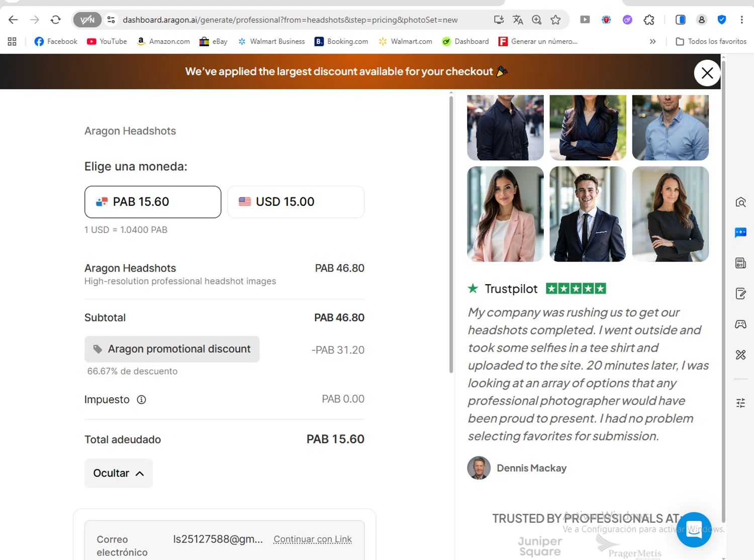754x560 pixels.
Task: Open site information icon beside the URL
Action: point(111,20)
